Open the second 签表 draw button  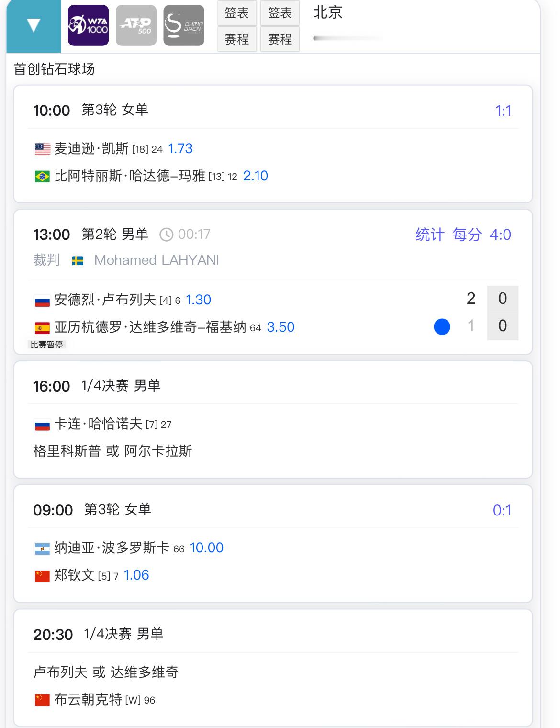pos(280,13)
